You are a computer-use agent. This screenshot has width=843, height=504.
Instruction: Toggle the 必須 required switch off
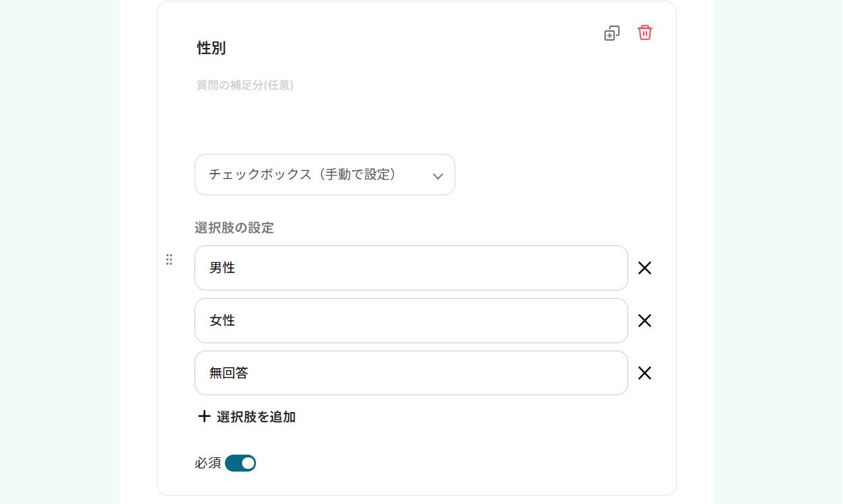240,463
